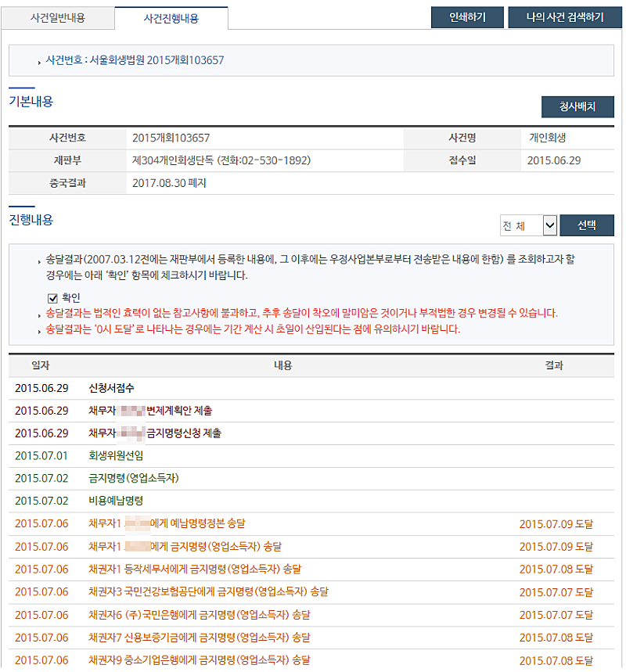Viewport: 626px width, 672px height.
Task: Click the 예납명령정본 송달 row
Action: [x=311, y=523]
